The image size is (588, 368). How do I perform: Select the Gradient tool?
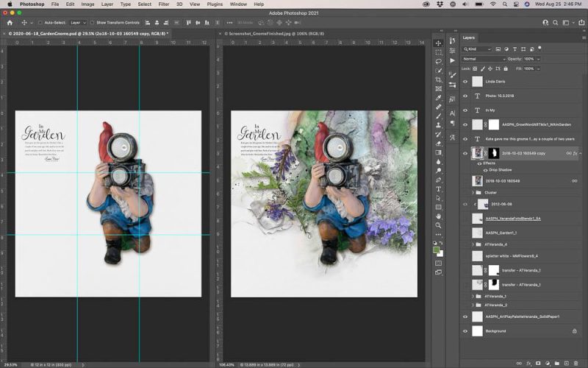click(438, 152)
